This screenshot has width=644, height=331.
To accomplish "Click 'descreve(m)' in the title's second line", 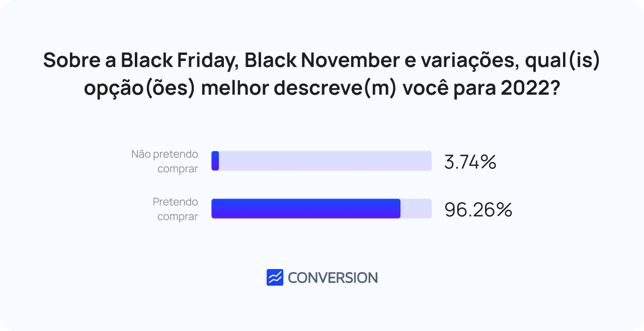I will pyautogui.click(x=332, y=89).
